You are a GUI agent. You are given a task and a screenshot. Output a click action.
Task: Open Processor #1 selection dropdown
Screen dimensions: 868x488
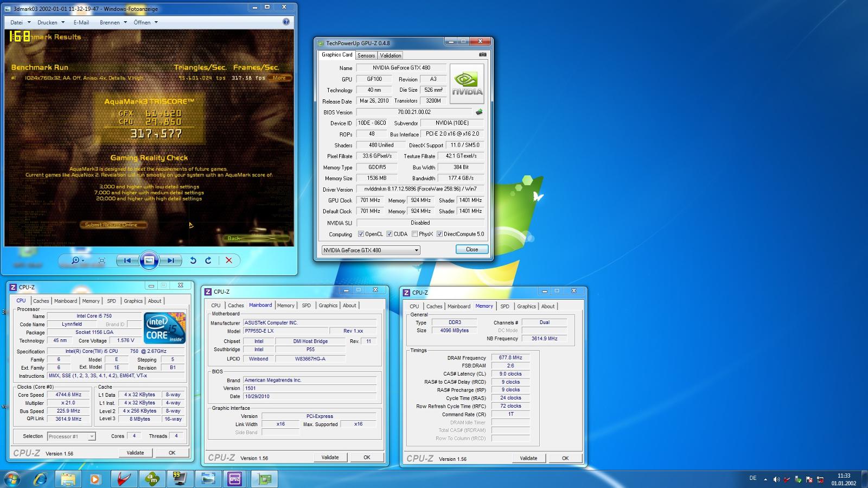tap(71, 436)
